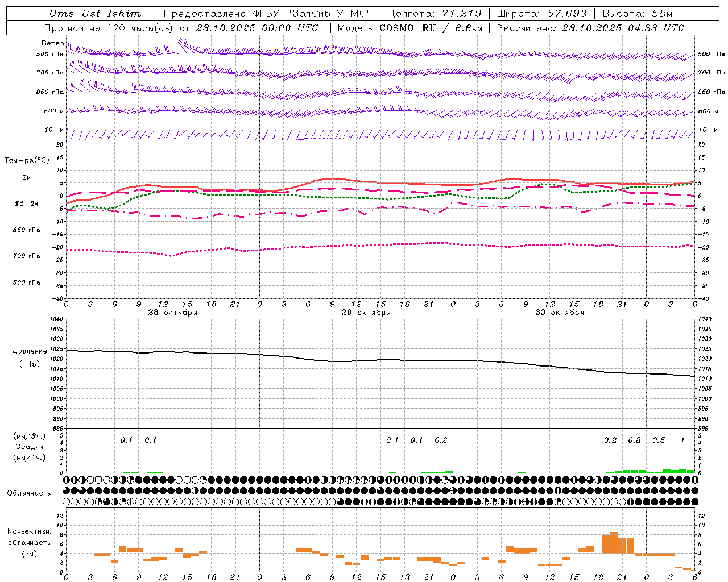Click the 700 гПа temperature legend entry
This screenshot has height=582, width=728.
click(x=27, y=256)
